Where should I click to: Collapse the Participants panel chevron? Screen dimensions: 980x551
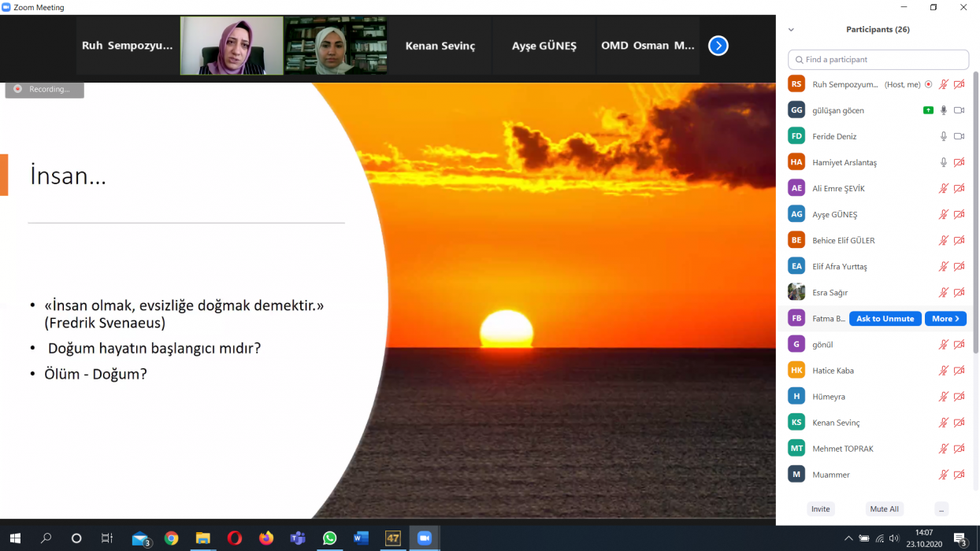click(791, 30)
